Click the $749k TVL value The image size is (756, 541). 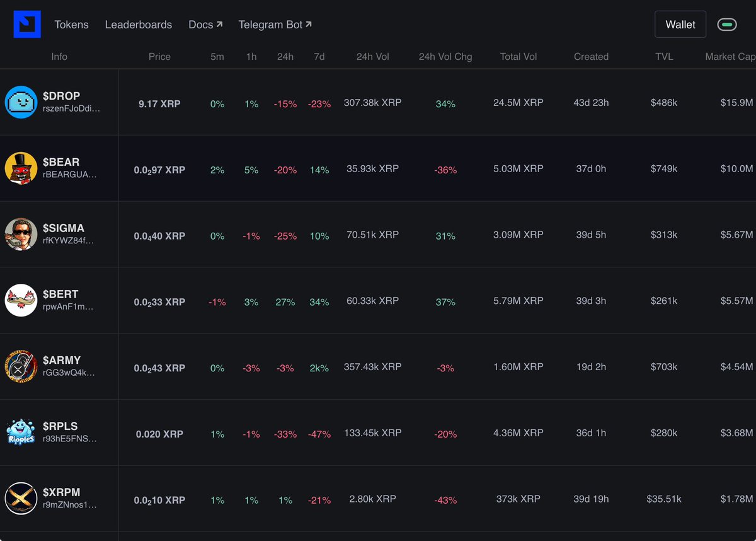(x=664, y=169)
